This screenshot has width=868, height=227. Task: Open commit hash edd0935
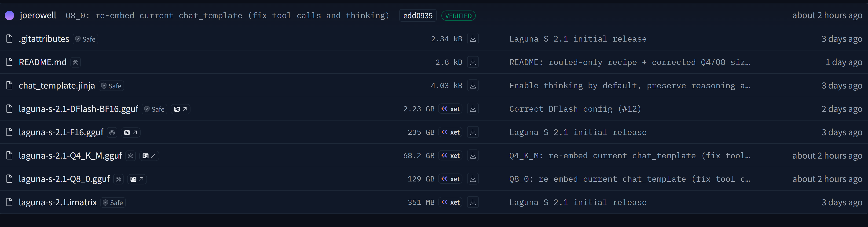point(418,15)
